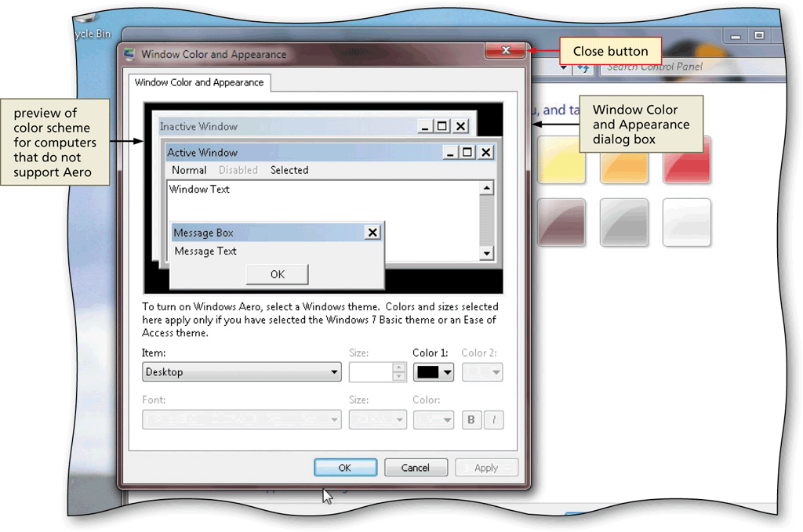
Task: Select the gray color swatch in Control Panel window
Action: (x=623, y=222)
